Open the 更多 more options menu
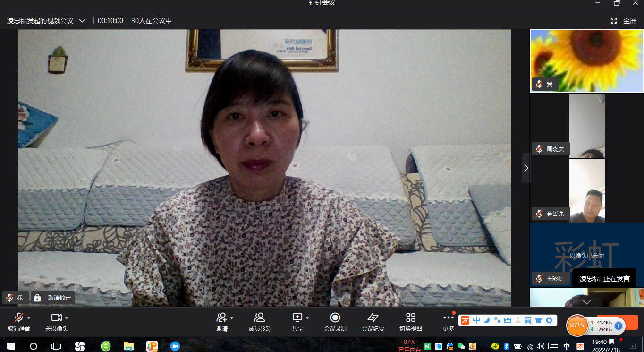 pyautogui.click(x=449, y=318)
